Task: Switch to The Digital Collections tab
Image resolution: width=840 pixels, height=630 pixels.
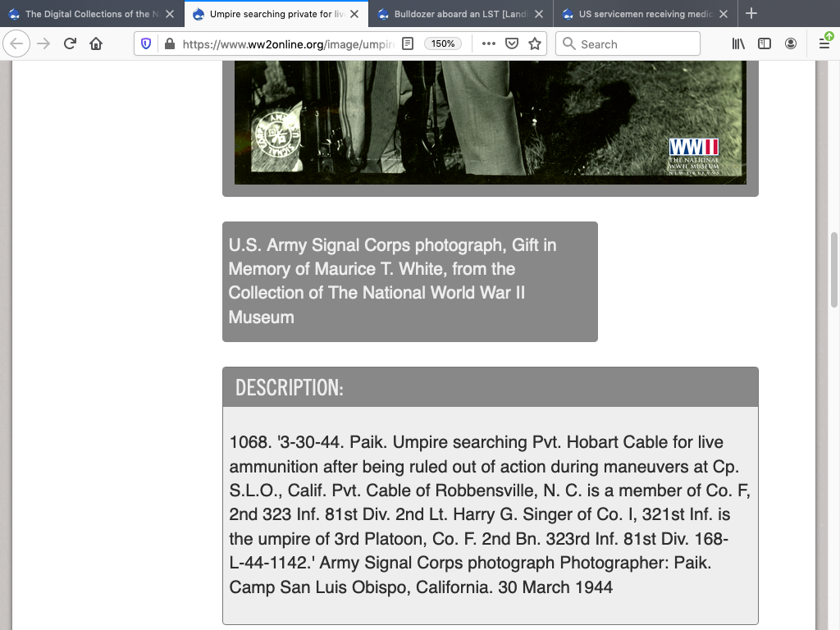Action: point(86,14)
